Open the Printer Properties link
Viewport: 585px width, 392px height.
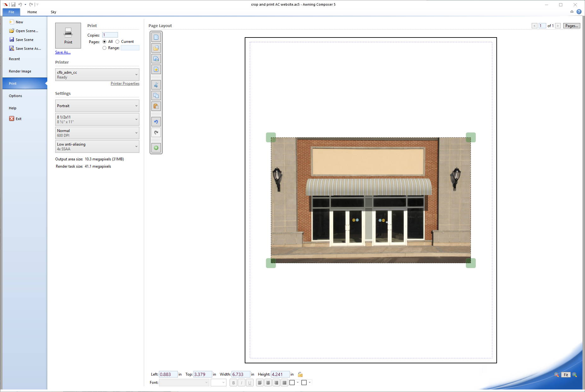pyautogui.click(x=125, y=84)
